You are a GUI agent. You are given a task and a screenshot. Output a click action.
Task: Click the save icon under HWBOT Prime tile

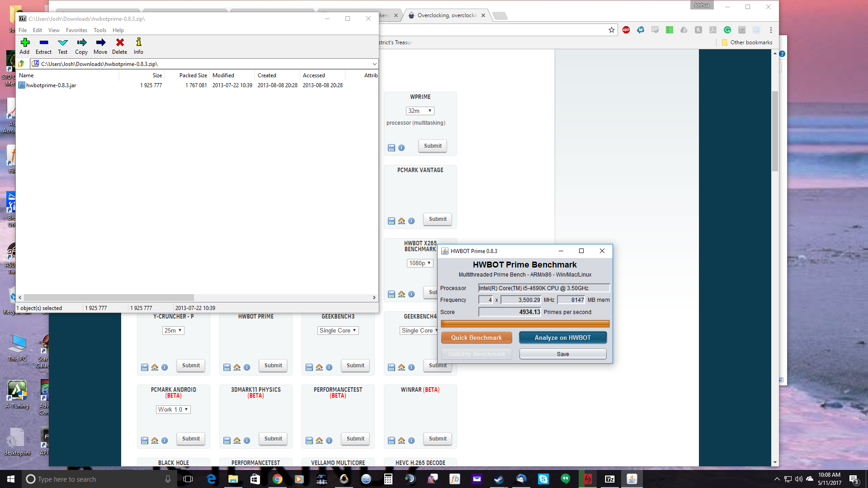click(x=227, y=367)
